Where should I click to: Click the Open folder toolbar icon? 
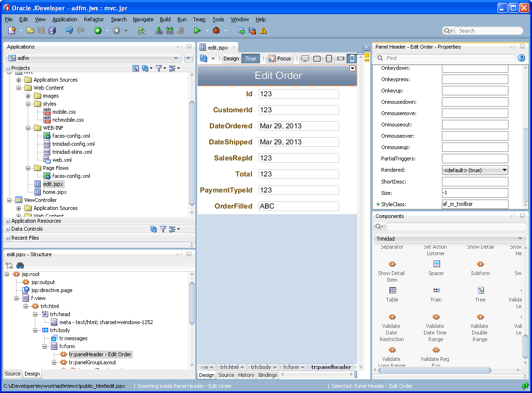click(30, 31)
